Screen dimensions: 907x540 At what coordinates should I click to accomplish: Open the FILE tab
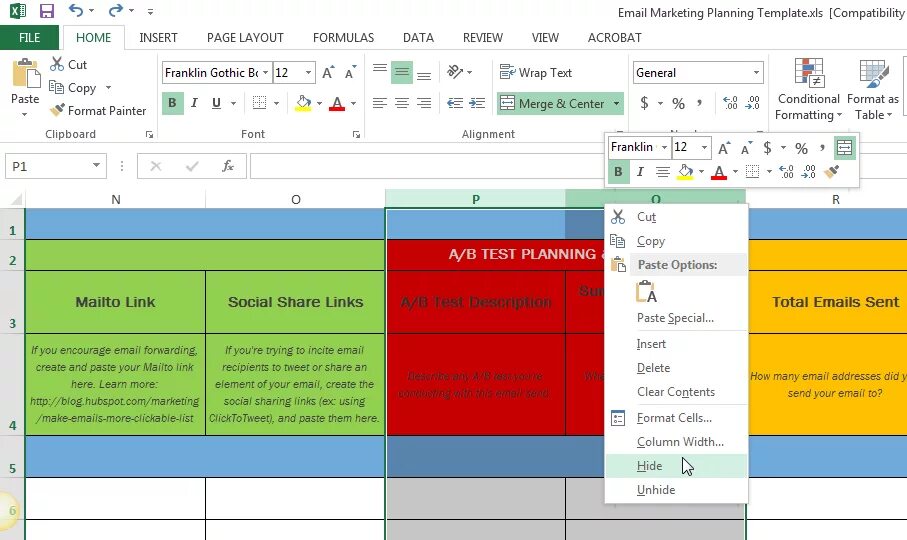29,38
